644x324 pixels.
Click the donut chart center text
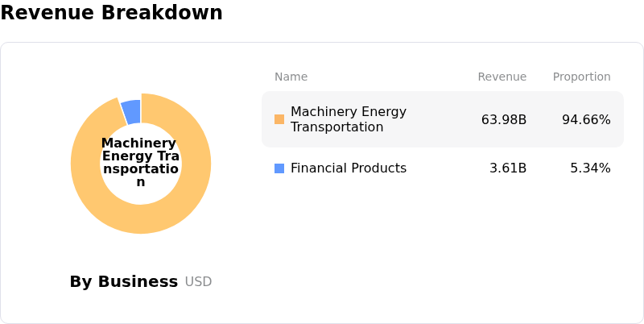tap(140, 163)
